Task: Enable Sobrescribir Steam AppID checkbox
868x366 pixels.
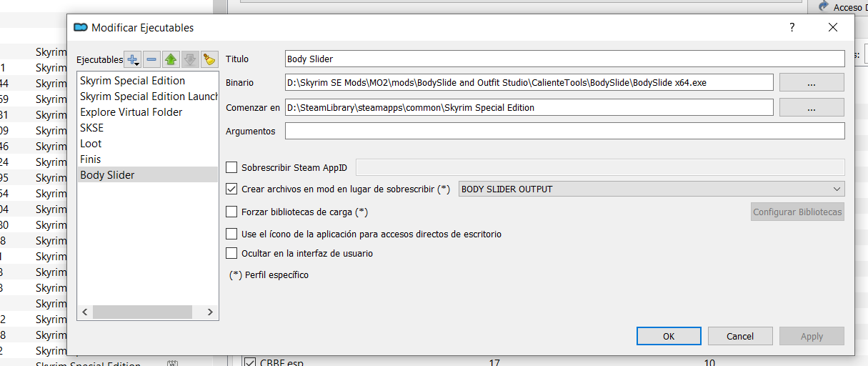Action: (x=231, y=167)
